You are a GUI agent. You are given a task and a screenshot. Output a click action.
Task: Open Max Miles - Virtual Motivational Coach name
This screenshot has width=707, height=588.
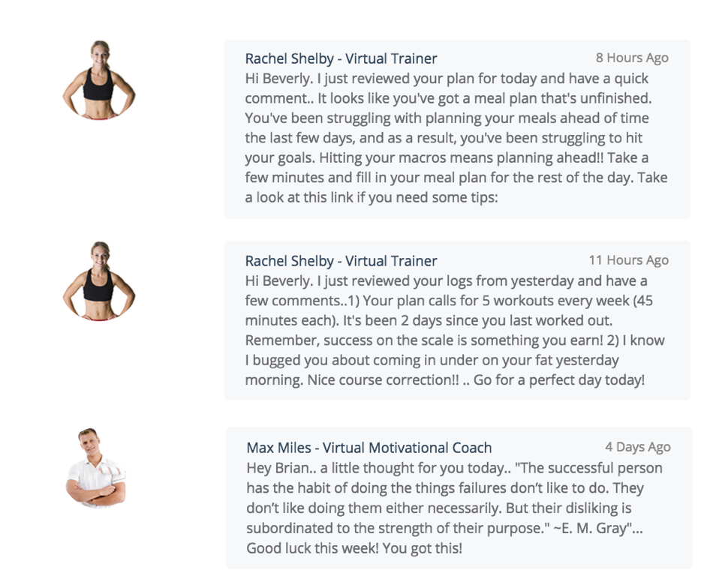click(x=369, y=448)
